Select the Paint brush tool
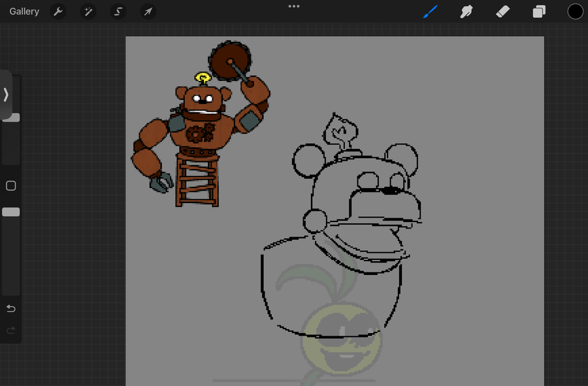The image size is (588, 386). pyautogui.click(x=431, y=12)
